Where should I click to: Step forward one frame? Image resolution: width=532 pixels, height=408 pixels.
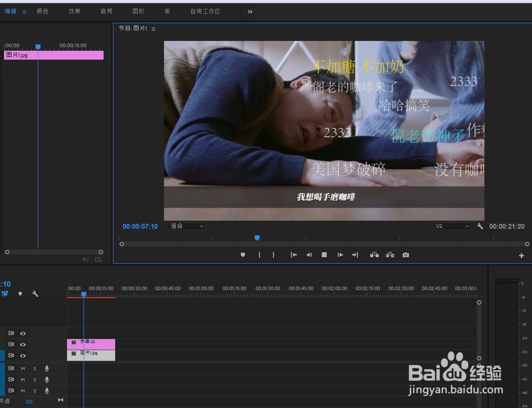(x=340, y=255)
